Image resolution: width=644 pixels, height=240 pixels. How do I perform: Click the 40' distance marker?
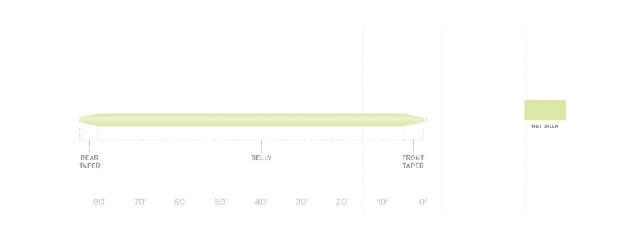click(261, 202)
